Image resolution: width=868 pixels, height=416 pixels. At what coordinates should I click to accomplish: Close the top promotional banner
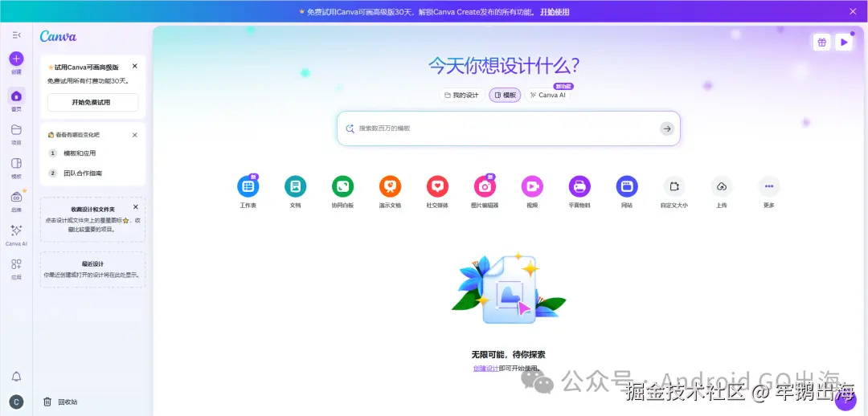853,11
